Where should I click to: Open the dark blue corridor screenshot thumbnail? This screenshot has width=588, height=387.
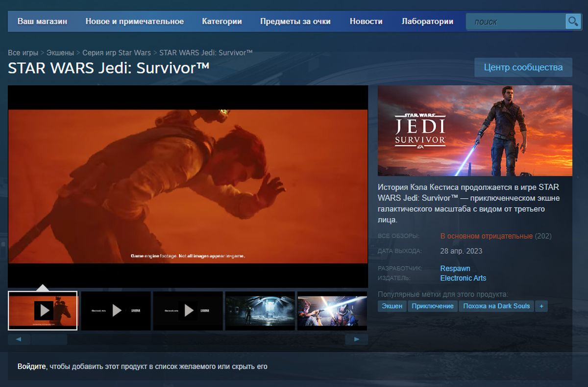(260, 310)
